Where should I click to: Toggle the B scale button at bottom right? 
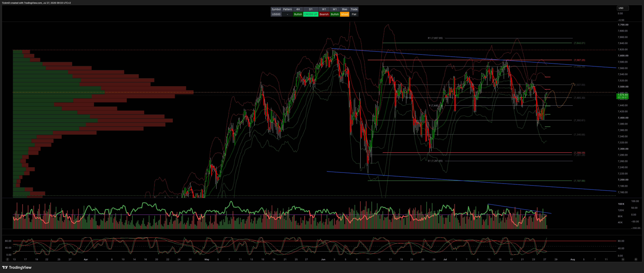636,259
